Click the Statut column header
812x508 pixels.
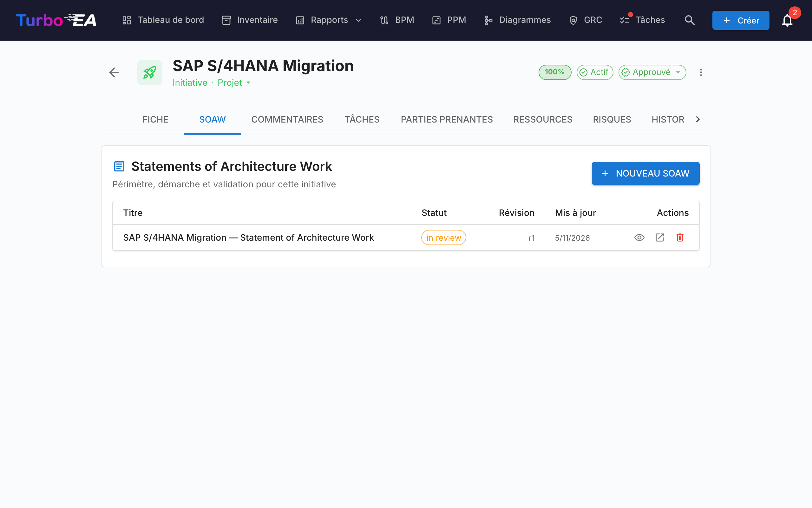(434, 213)
